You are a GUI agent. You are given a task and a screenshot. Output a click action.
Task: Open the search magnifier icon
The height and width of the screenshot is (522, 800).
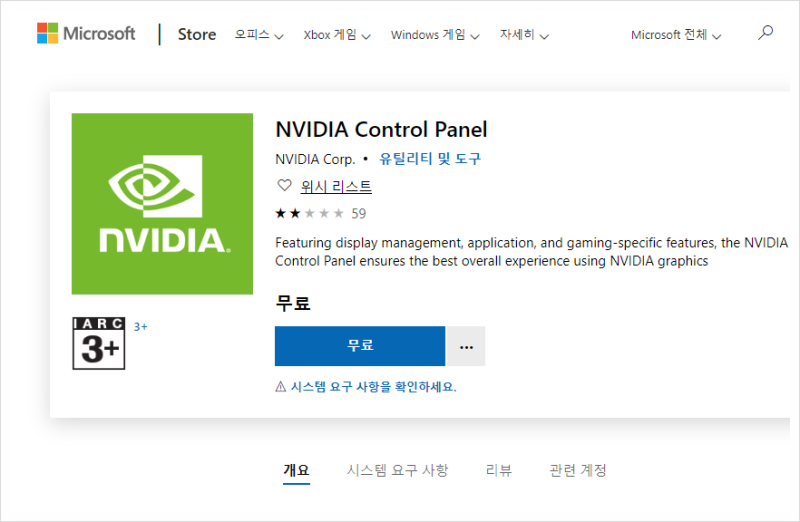tap(765, 33)
